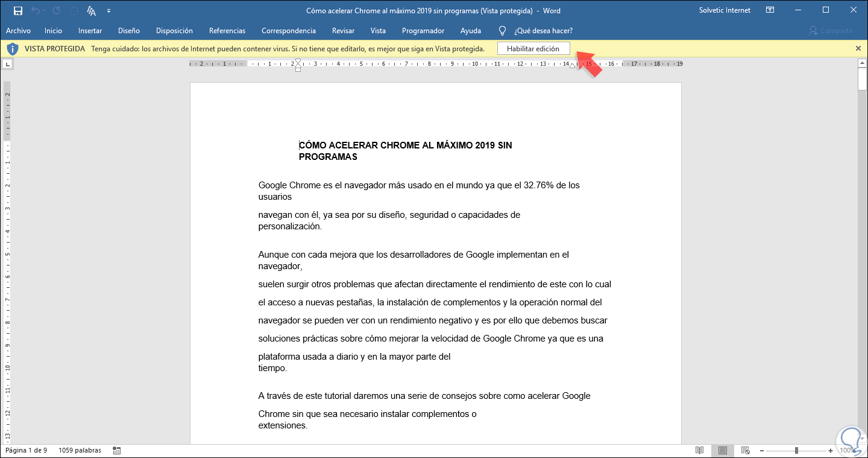Switch to the Correspondencia tab
This screenshot has width=868, height=458.
(x=289, y=31)
